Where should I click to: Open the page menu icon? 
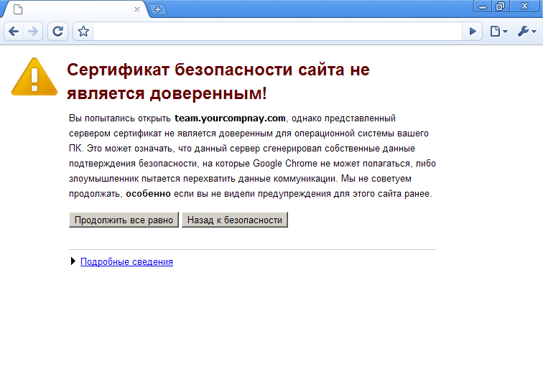coord(498,32)
